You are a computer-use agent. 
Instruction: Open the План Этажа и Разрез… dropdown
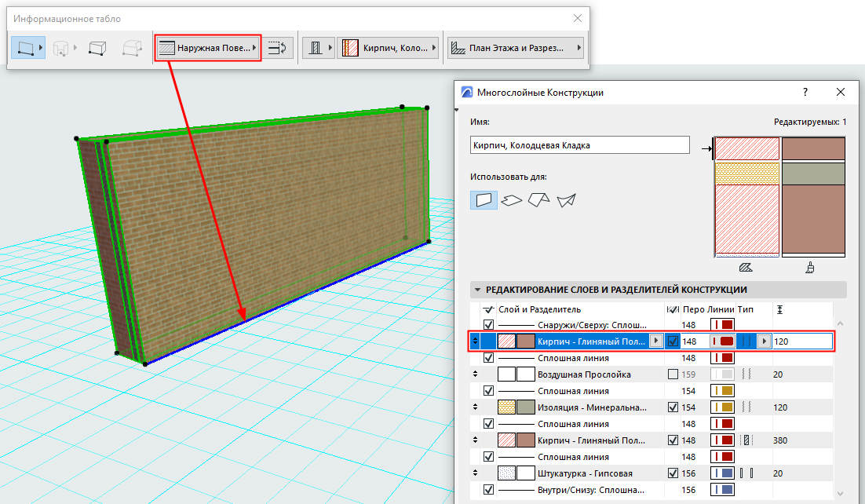pyautogui.click(x=515, y=48)
